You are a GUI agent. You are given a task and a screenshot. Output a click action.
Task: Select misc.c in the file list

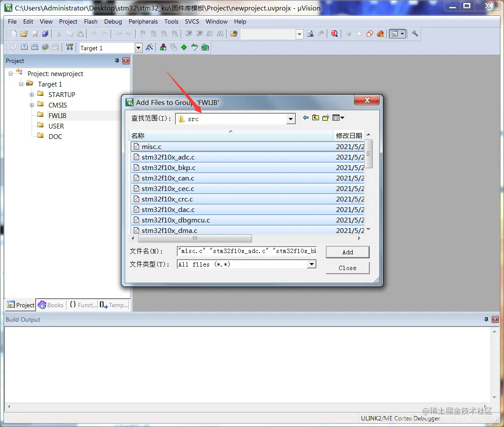[247, 147]
